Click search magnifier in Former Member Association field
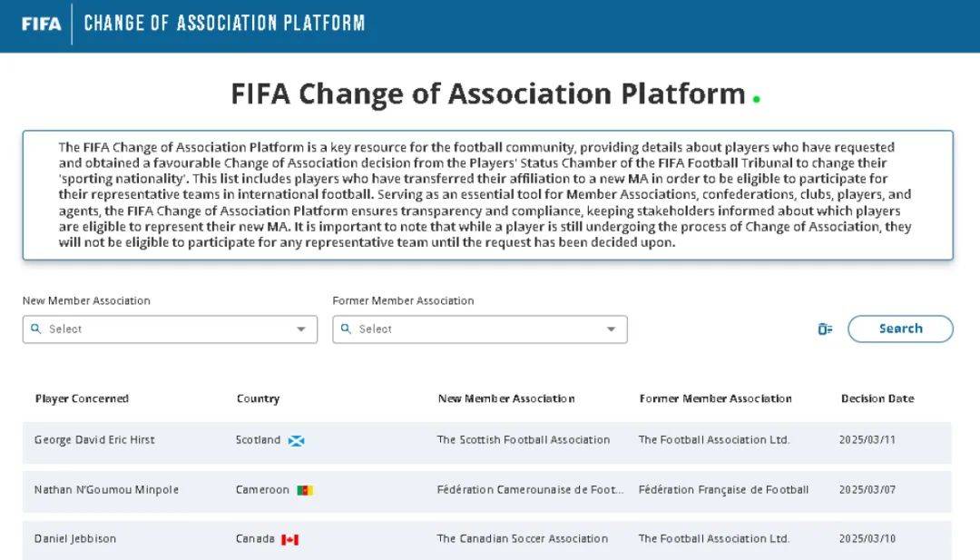The width and height of the screenshot is (980, 560). 347,329
